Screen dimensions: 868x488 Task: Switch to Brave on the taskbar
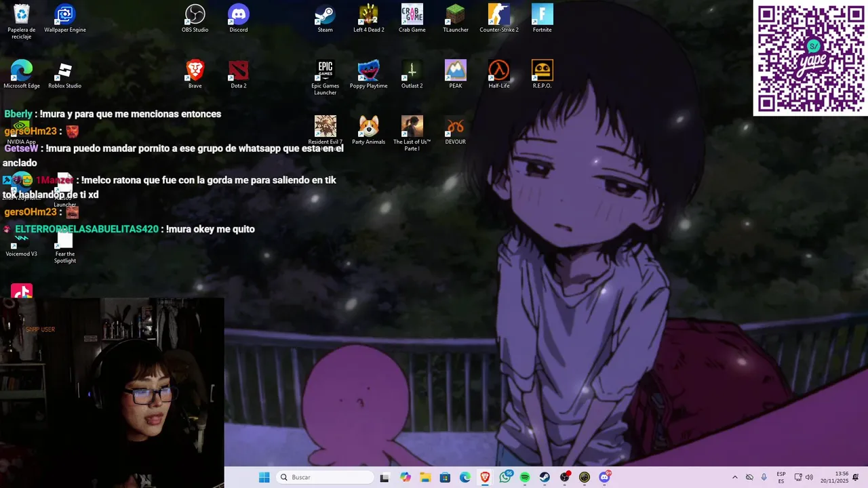pos(485,477)
